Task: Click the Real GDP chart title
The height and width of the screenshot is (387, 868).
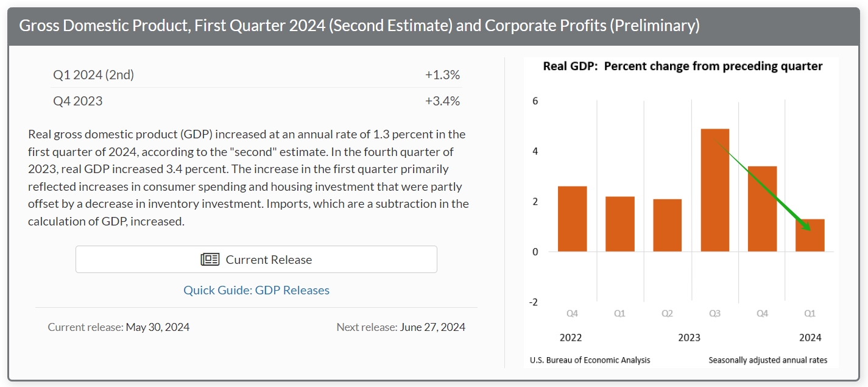Action: (x=683, y=66)
